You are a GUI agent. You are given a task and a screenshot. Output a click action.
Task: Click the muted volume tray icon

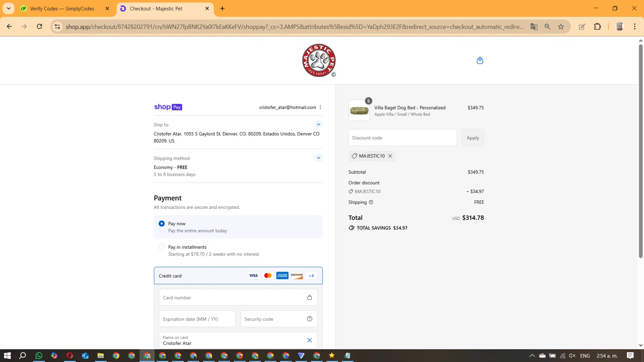[x=572, y=356]
